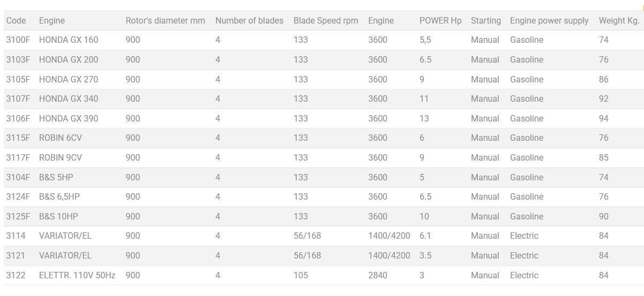Select the POWER Hp column header

coord(440,21)
